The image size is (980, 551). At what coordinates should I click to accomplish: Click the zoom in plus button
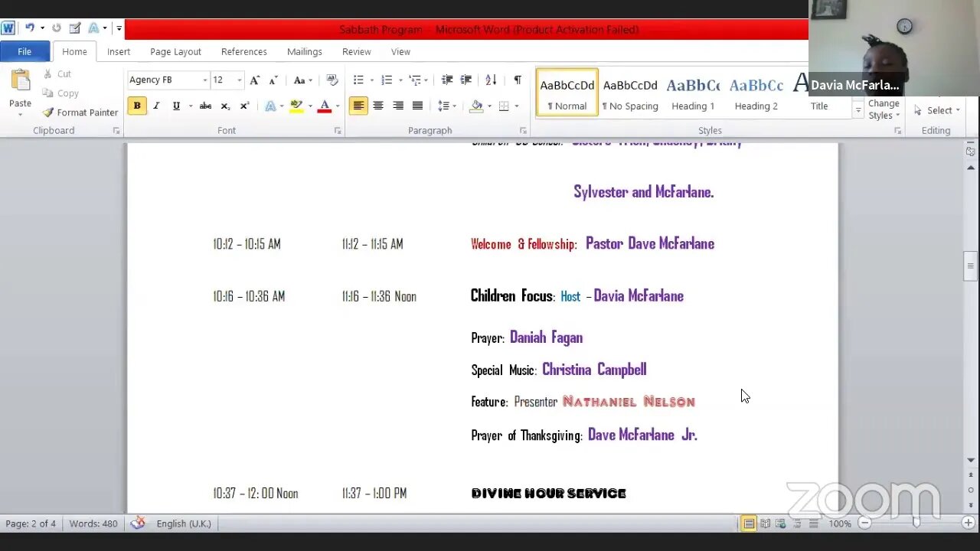pyautogui.click(x=968, y=523)
